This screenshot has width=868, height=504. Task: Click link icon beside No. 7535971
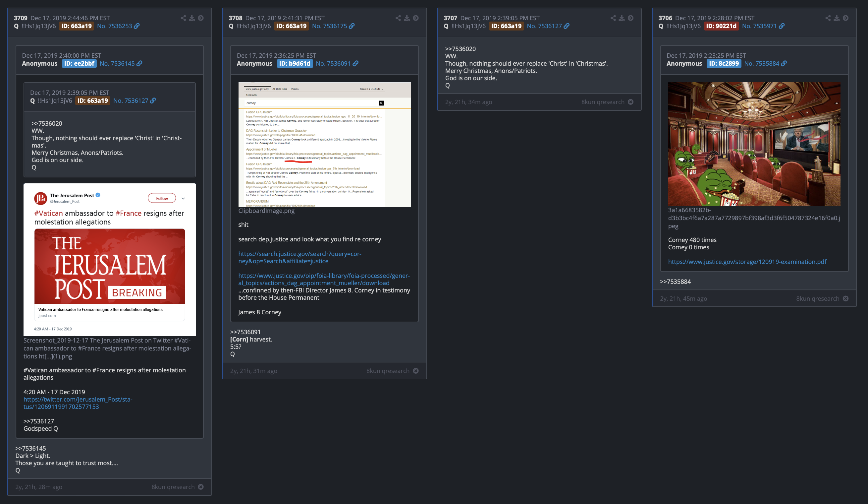[x=782, y=26]
